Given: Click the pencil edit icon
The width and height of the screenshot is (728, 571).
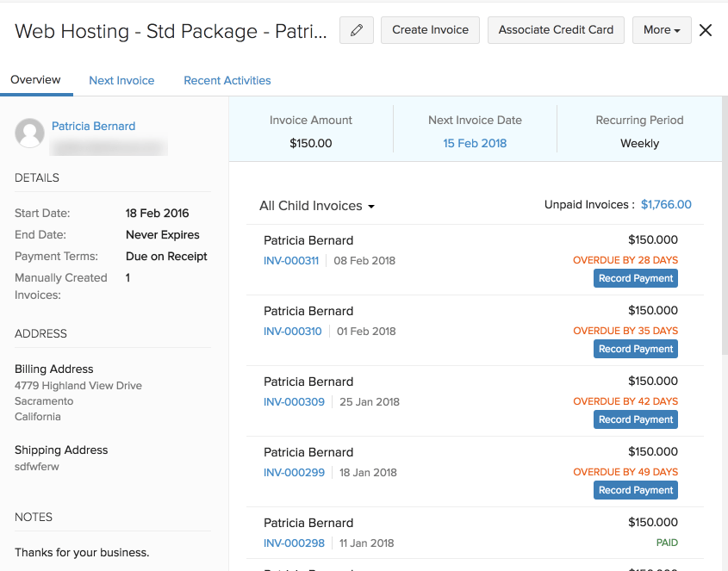Looking at the screenshot, I should (x=357, y=30).
